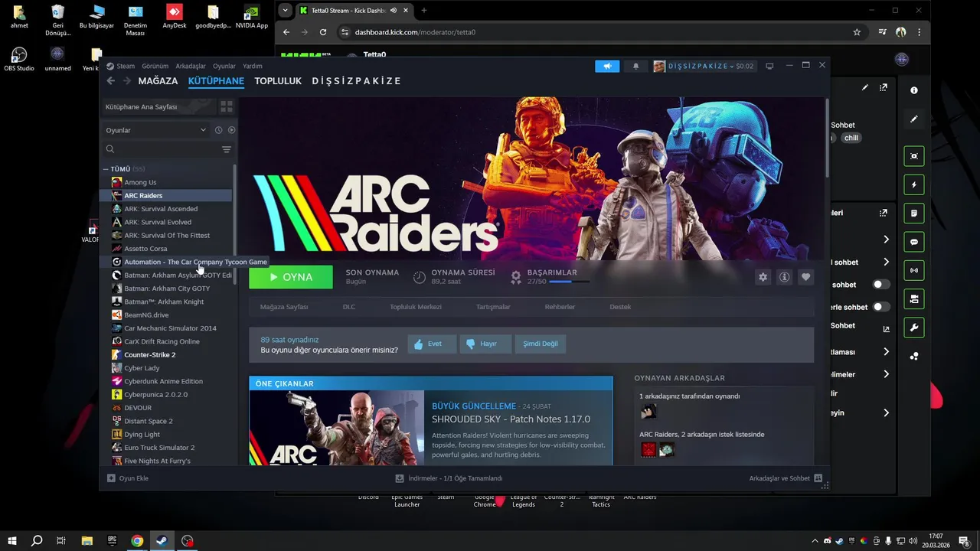
Task: Toggle the Kick switch beside 'erle sohbet'
Action: click(881, 307)
